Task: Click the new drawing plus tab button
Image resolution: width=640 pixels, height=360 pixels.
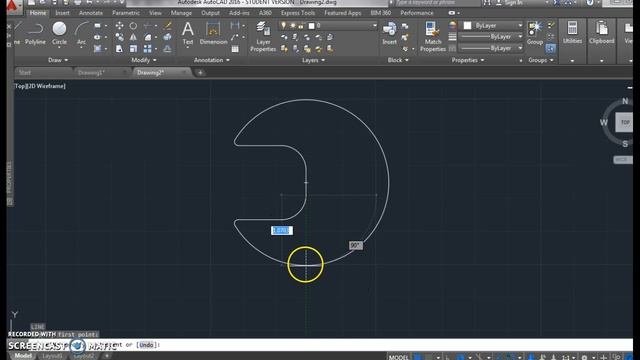Action: click(200, 73)
